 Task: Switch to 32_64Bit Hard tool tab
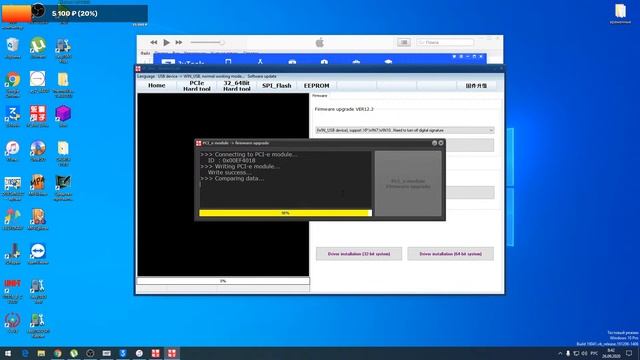click(x=237, y=86)
